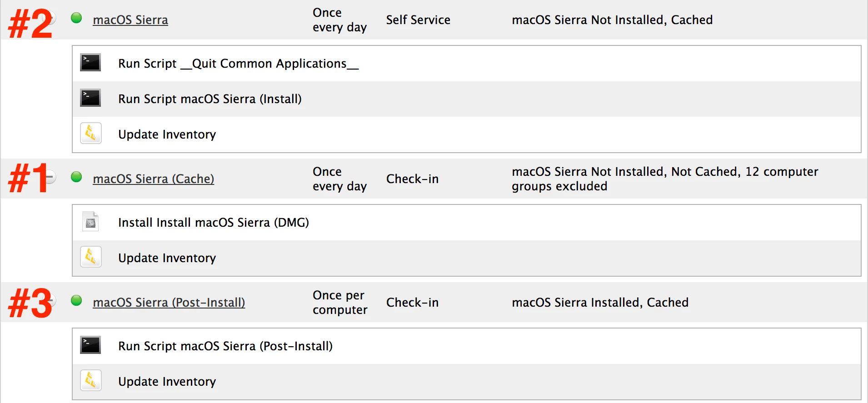This screenshot has height=403, width=868.
Task: Click 'Update Inventory' text under macOS Sierra policy
Action: [167, 134]
